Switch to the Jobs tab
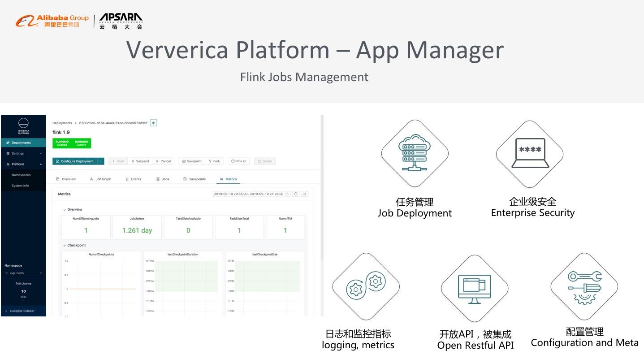Viewport: 644px width, 359px height. coord(163,179)
